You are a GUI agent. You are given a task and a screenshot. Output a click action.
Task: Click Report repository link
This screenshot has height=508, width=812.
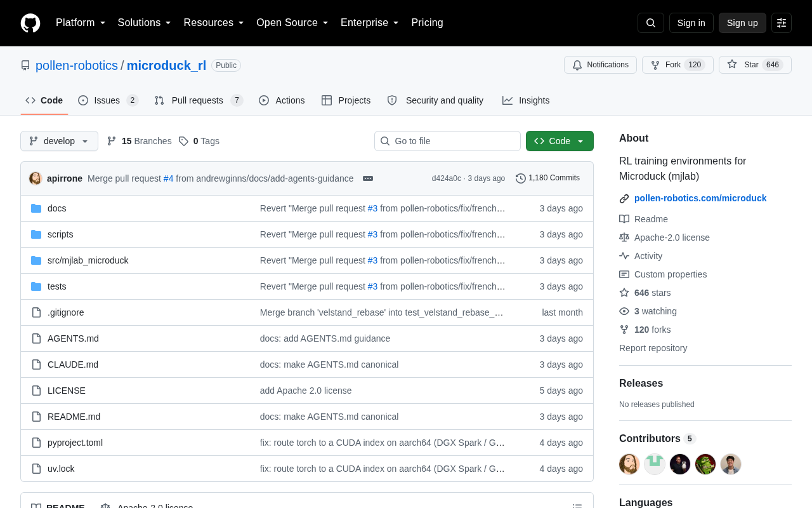(653, 348)
